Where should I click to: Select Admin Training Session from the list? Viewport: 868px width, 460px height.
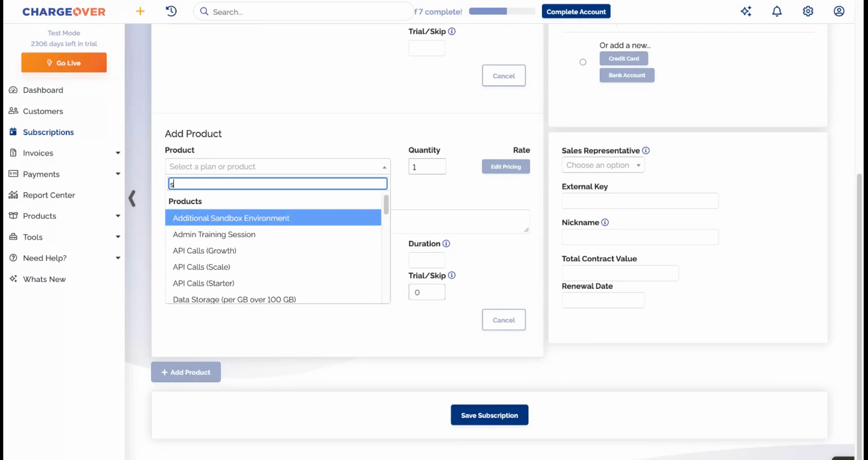click(273, 234)
